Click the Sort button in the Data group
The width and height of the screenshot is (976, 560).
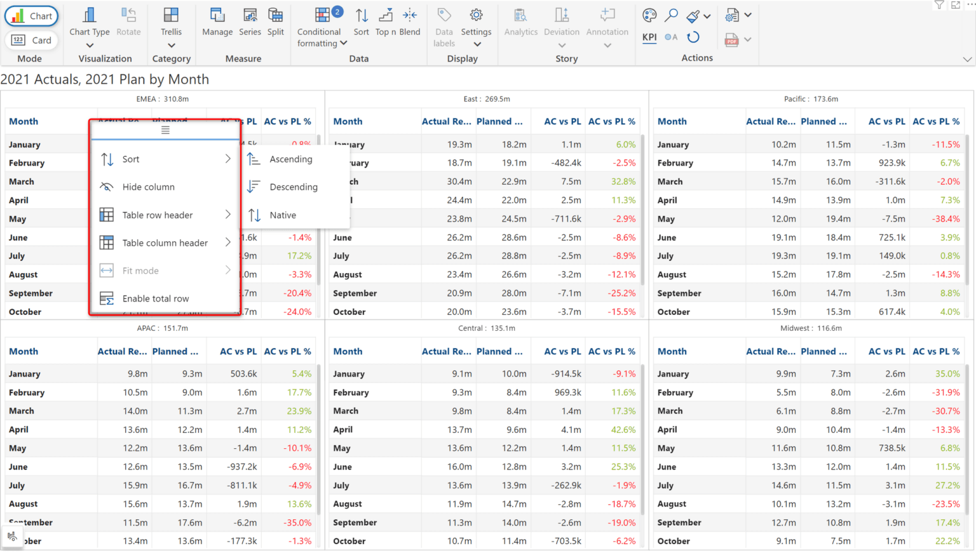point(361,14)
